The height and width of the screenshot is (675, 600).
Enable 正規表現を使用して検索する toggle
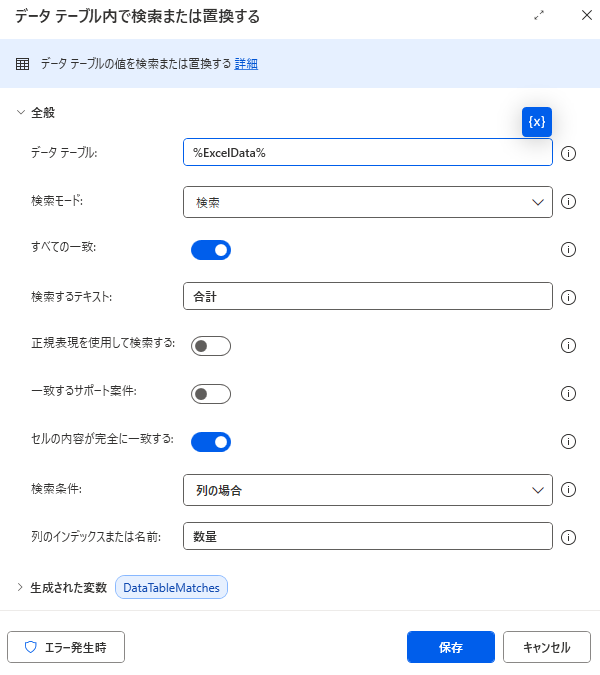(211, 346)
